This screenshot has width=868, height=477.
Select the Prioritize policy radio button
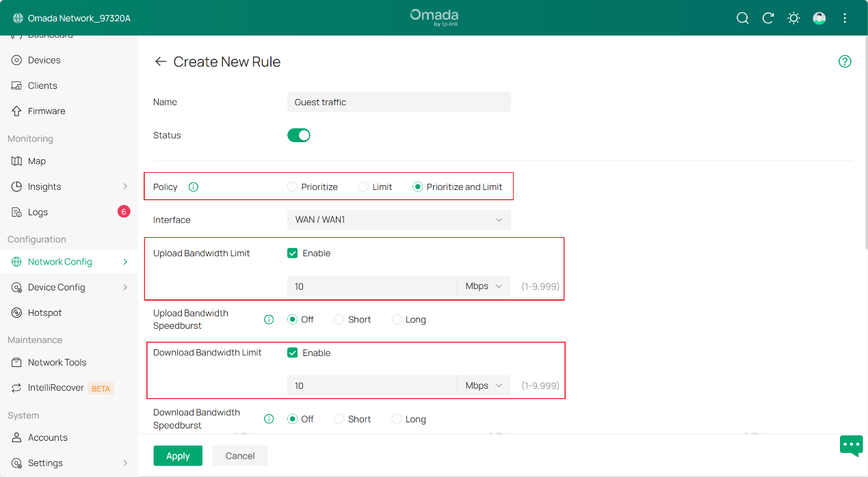(x=293, y=187)
